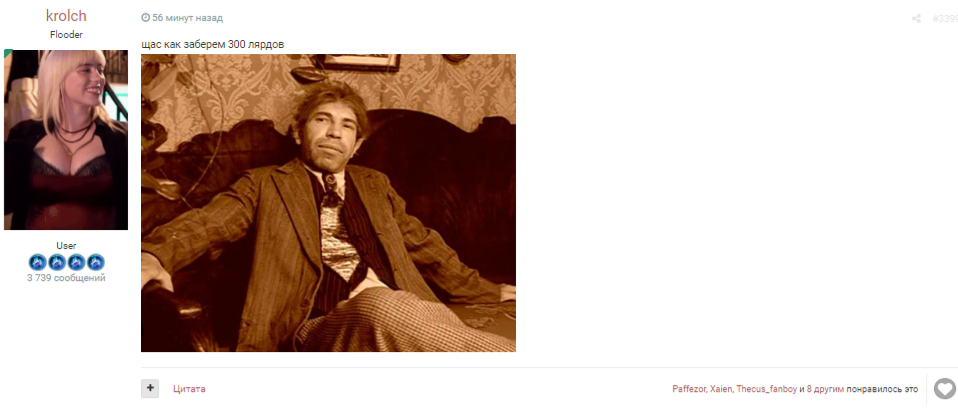Click the clock icon beside the timestamp
958x412 pixels.
pos(145,18)
